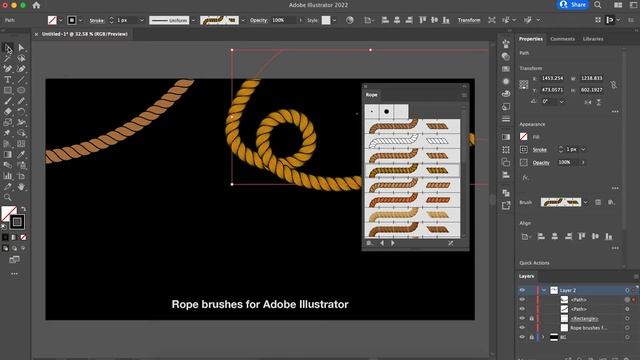Screen dimensions: 640x360
Task: Align left edges in Properties Align section
Action: tap(541, 236)
